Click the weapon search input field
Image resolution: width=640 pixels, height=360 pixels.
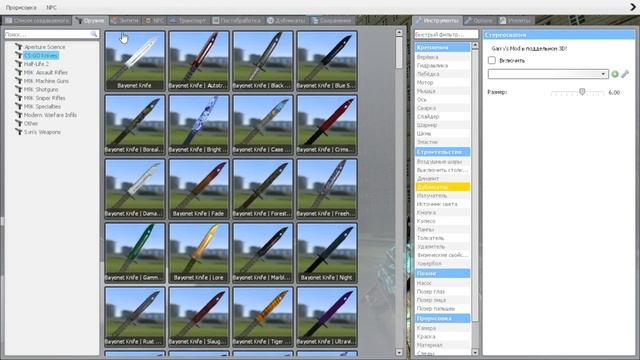[51, 34]
